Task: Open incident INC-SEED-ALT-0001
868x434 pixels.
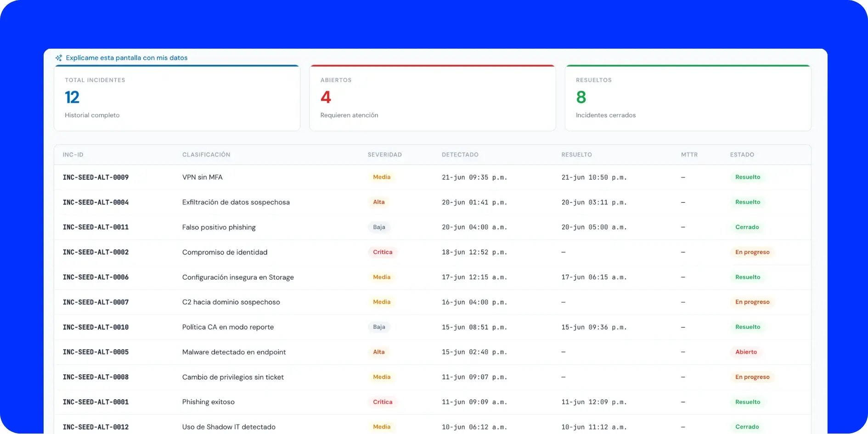Action: tap(96, 402)
